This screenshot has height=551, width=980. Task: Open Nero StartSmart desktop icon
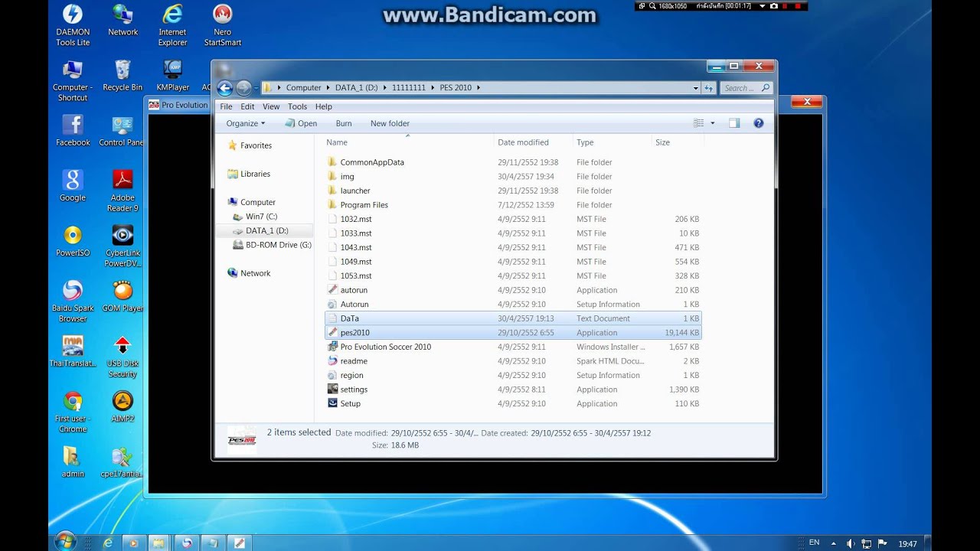[222, 25]
